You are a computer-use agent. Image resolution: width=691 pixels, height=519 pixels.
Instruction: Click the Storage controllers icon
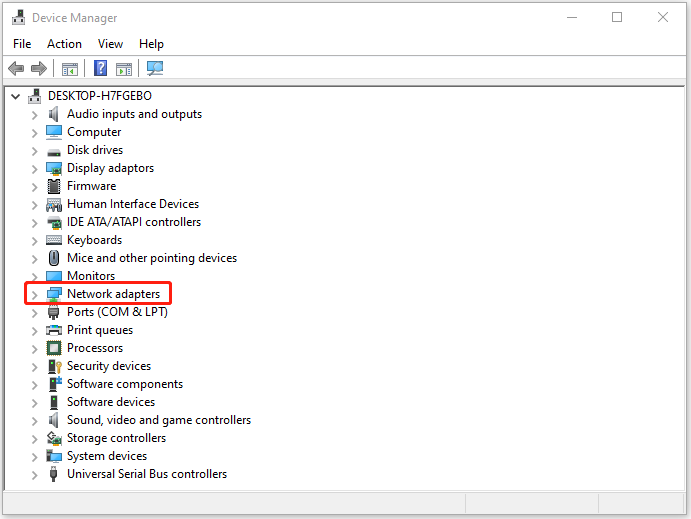click(54, 438)
